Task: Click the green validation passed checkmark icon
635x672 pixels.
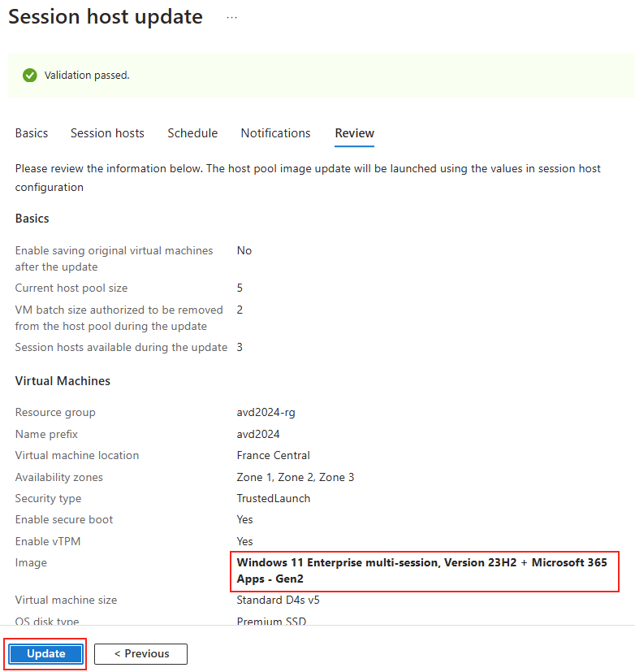Action: (30, 75)
